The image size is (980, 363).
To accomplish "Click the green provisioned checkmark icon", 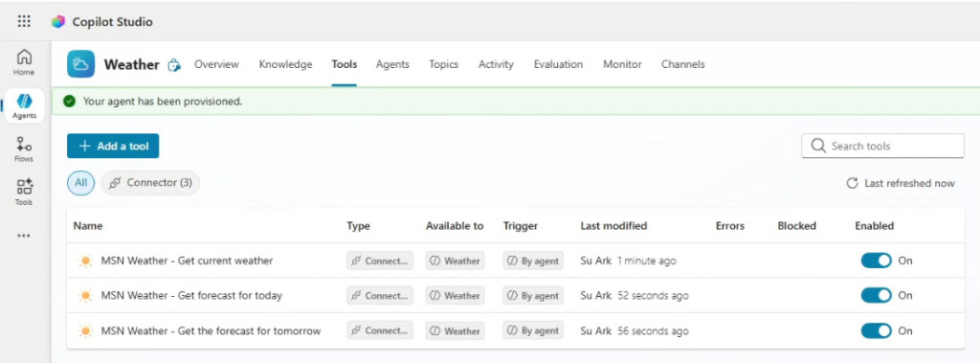I will point(70,101).
